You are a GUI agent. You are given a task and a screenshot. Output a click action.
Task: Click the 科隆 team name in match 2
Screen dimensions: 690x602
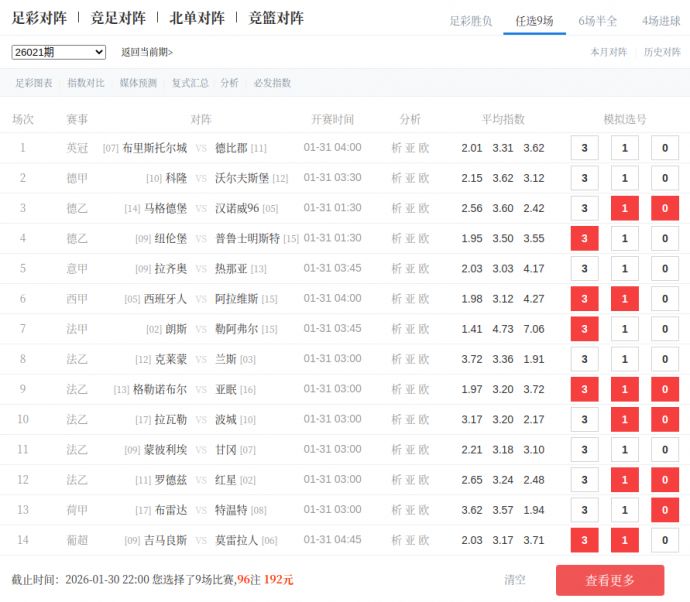point(176,178)
